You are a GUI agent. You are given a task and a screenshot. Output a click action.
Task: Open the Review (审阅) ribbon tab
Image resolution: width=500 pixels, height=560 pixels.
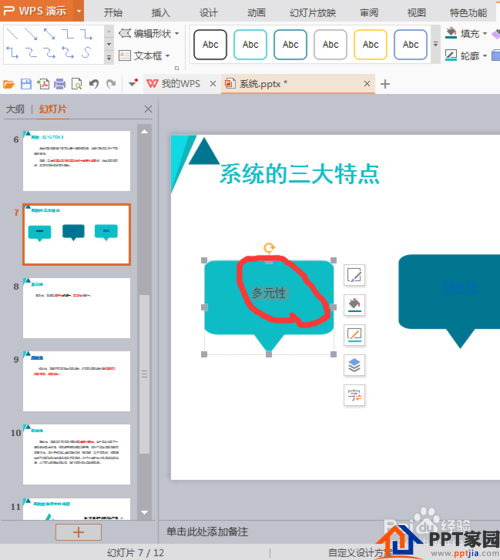pos(369,13)
